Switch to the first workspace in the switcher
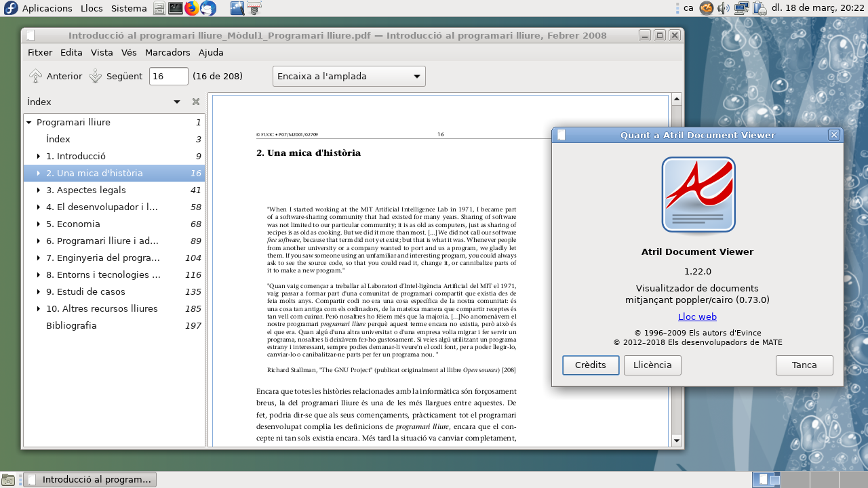Viewport: 868px width, 488px height. tap(766, 480)
